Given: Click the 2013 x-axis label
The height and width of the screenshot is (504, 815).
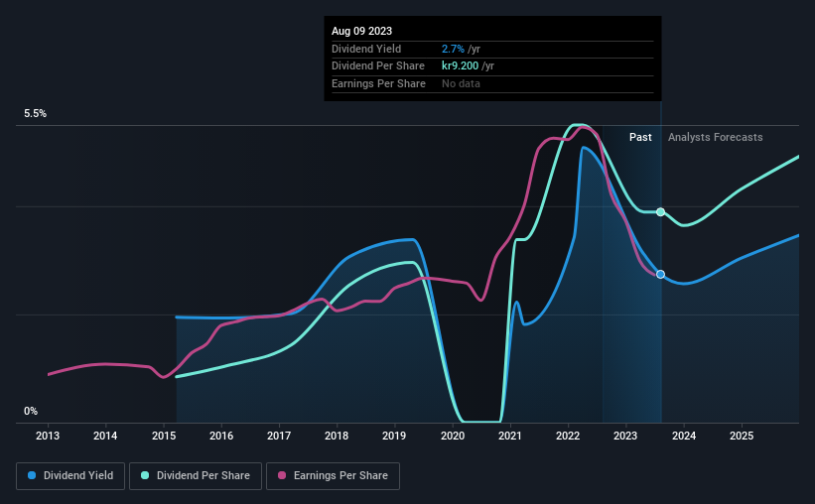Looking at the screenshot, I should pyautogui.click(x=48, y=436).
